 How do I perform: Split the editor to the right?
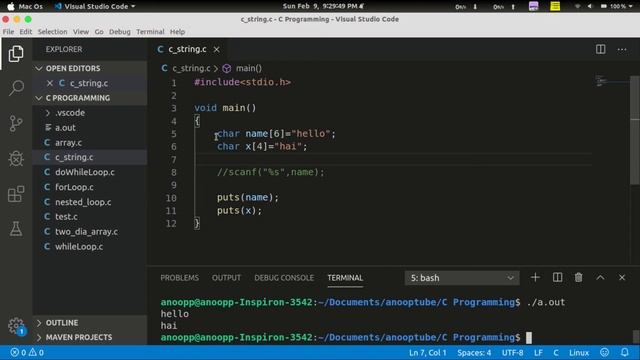600,49
